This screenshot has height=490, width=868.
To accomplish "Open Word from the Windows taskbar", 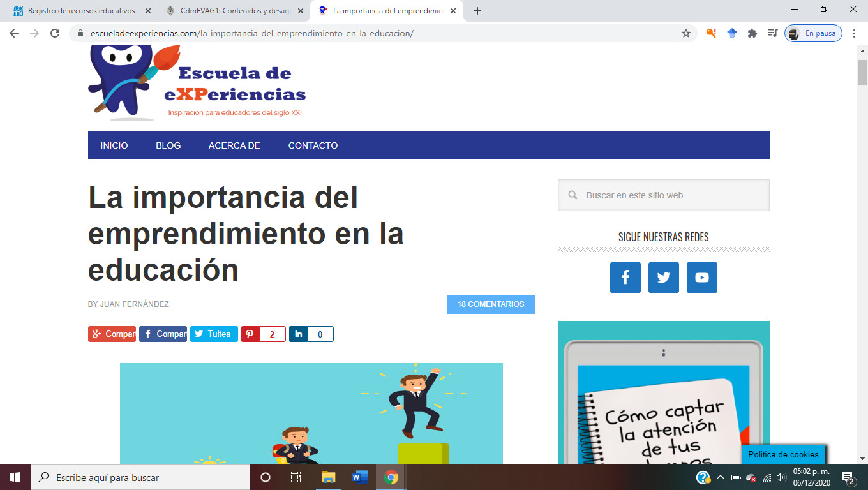I will click(x=360, y=477).
